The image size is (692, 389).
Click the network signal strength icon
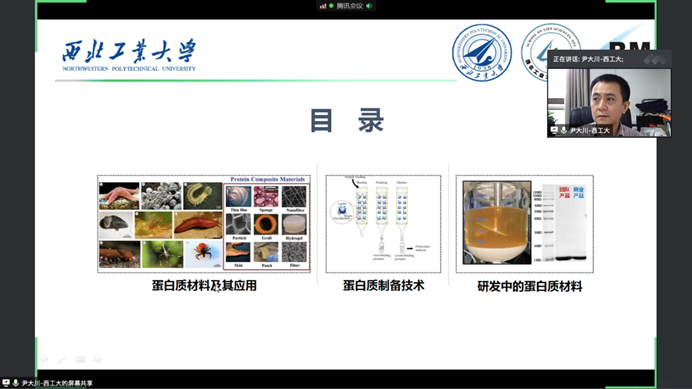(323, 6)
